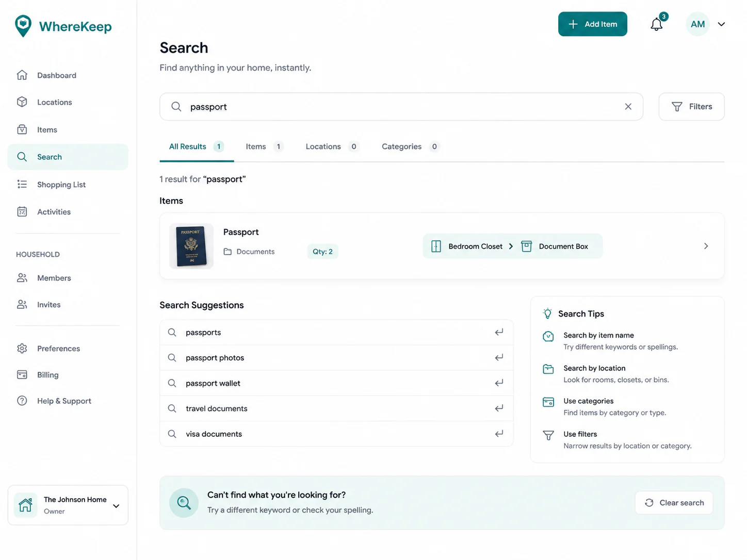Click the Document Box container icon

[526, 246]
